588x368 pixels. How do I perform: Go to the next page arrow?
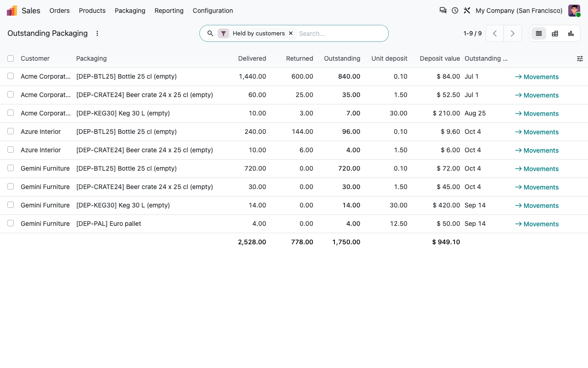(x=513, y=33)
